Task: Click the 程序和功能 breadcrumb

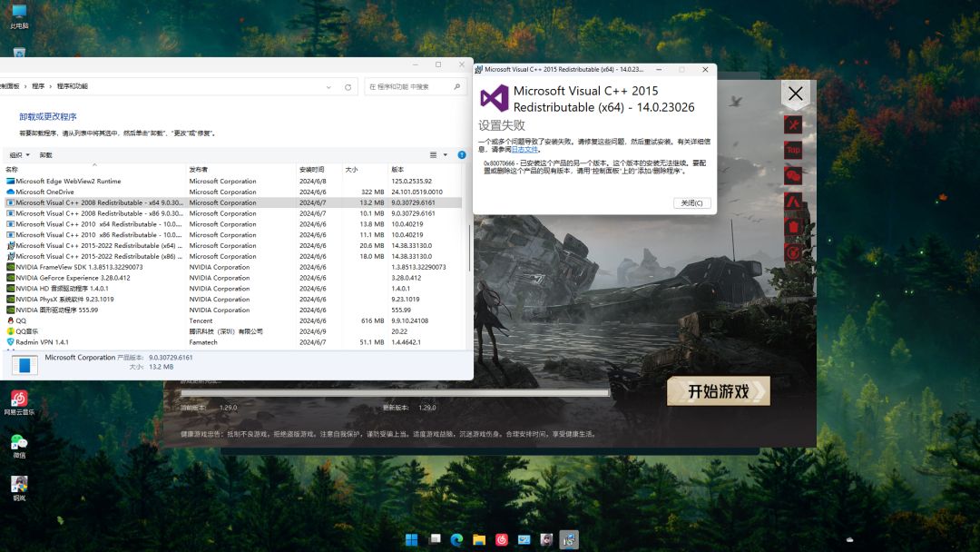Action: (73, 86)
